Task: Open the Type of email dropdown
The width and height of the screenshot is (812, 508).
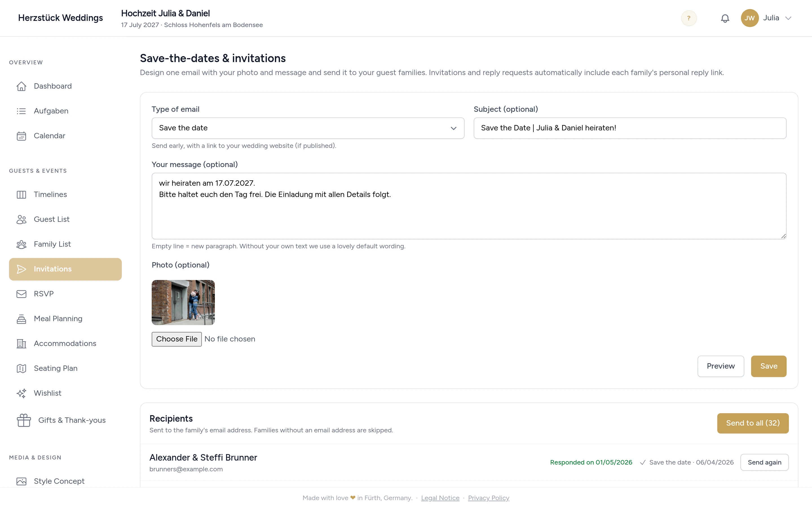Action: (x=308, y=128)
